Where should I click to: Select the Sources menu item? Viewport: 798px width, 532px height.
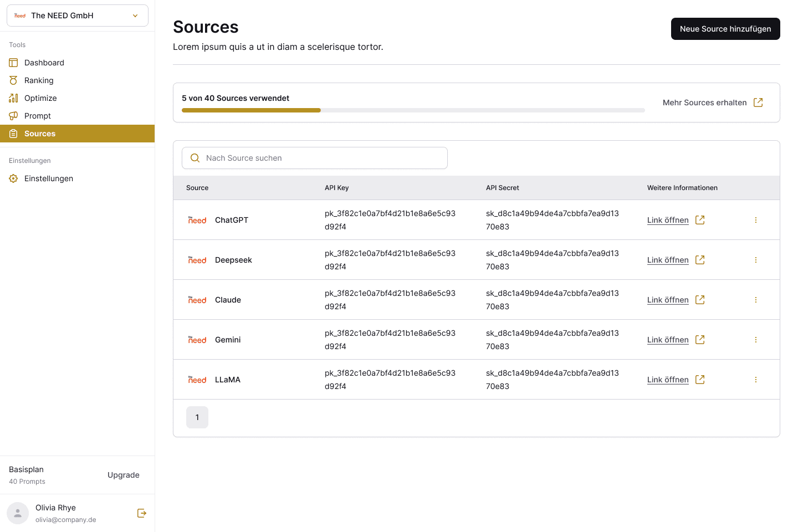pos(77,134)
